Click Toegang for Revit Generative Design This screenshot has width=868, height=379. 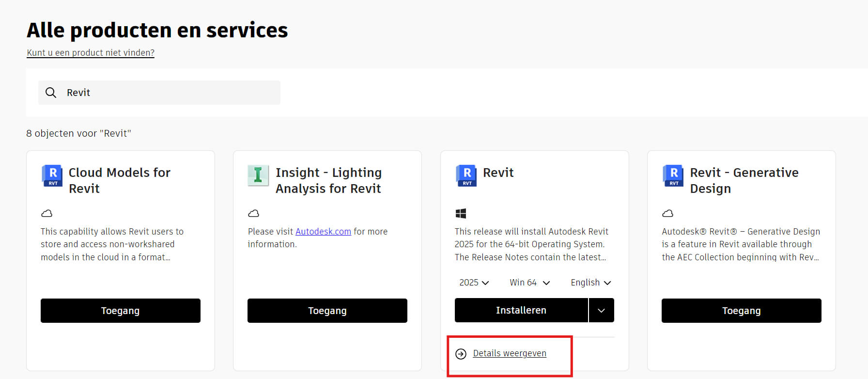coord(741,311)
